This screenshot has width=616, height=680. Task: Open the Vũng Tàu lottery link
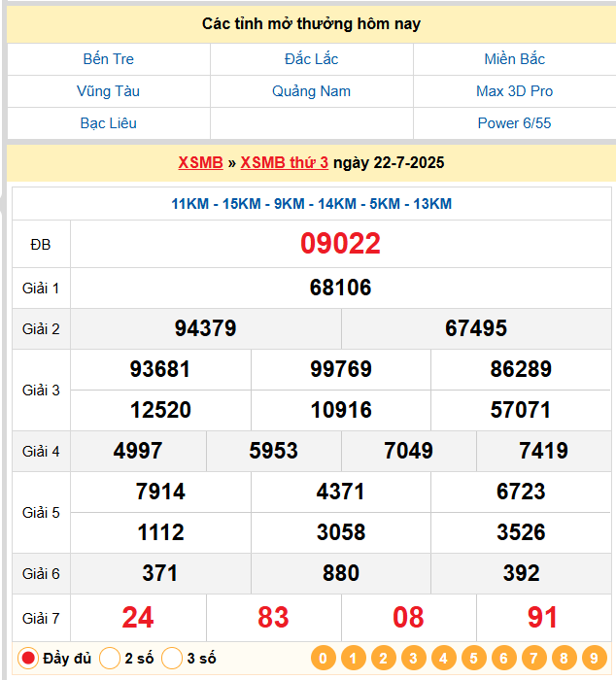click(x=109, y=91)
